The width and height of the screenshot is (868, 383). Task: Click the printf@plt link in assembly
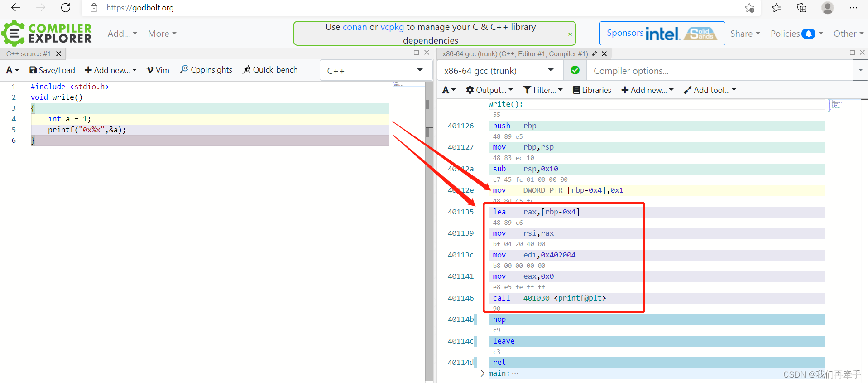tap(580, 298)
